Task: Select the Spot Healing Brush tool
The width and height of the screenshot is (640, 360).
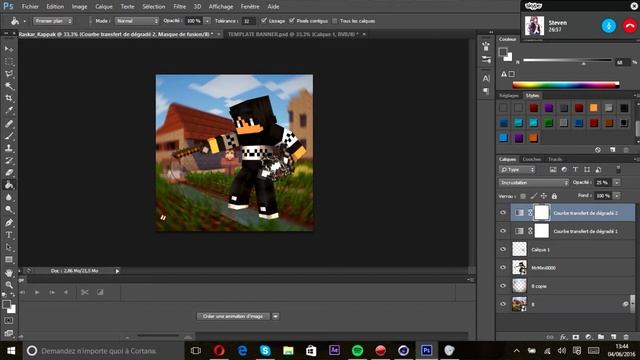Action: pyautogui.click(x=9, y=124)
